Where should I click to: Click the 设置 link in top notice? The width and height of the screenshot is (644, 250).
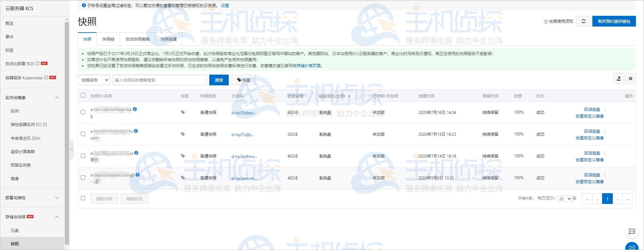tap(225, 5)
